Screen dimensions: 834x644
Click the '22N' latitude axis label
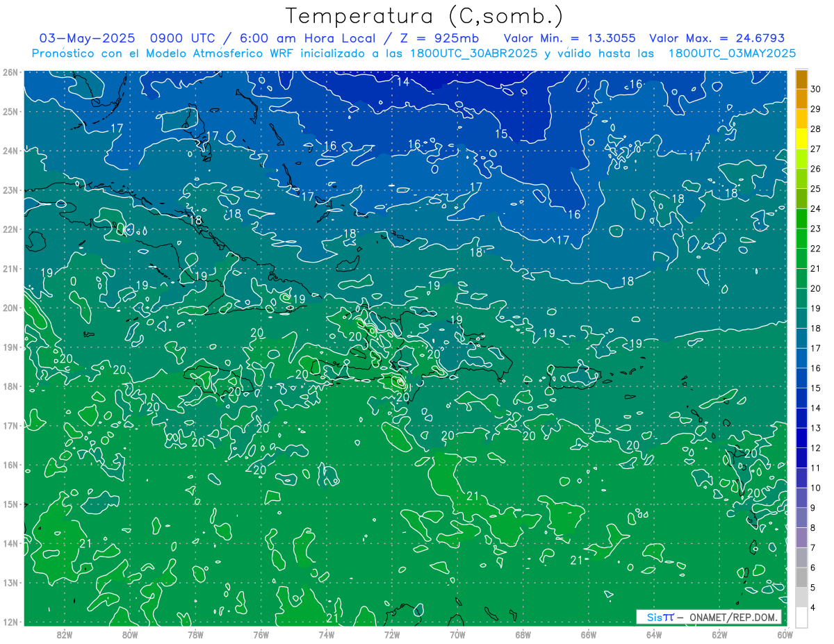(x=10, y=229)
